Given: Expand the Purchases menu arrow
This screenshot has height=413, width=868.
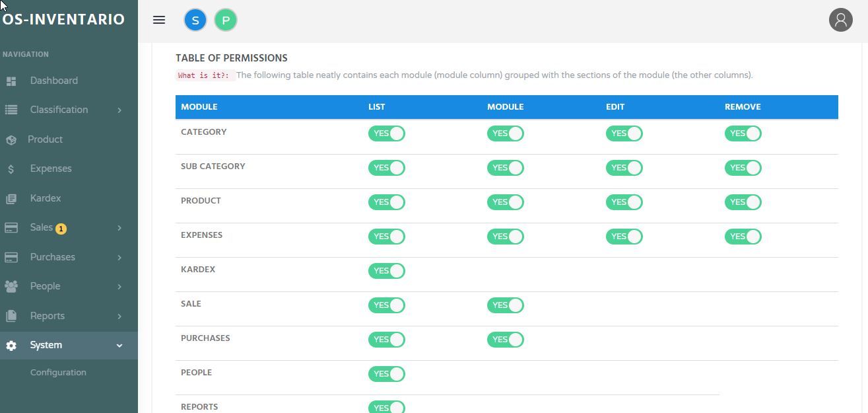Looking at the screenshot, I should point(119,257).
